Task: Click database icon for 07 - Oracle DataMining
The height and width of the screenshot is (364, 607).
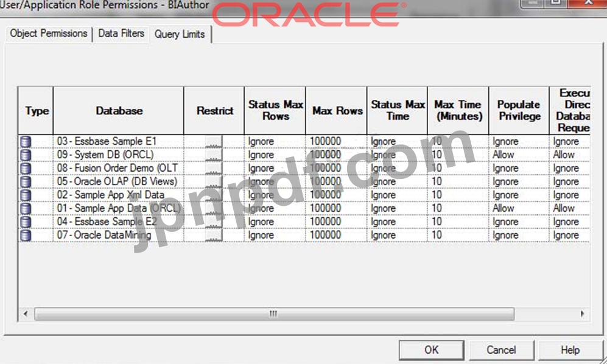Action: point(26,236)
